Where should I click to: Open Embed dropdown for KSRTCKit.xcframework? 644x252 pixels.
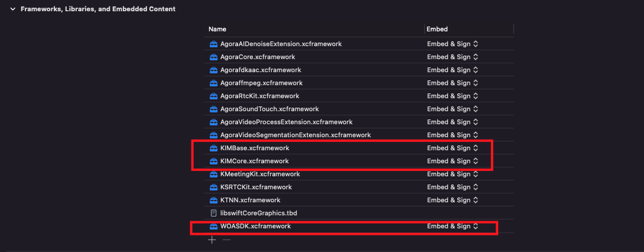[x=453, y=187]
